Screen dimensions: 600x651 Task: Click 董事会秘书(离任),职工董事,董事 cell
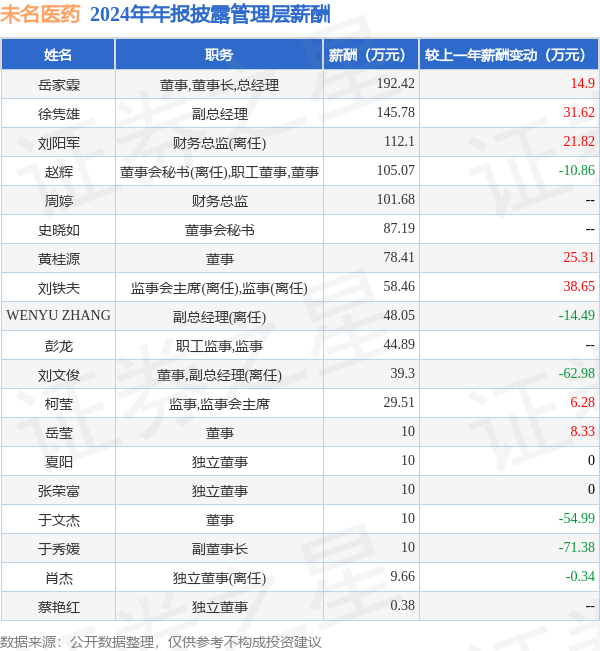[219, 172]
